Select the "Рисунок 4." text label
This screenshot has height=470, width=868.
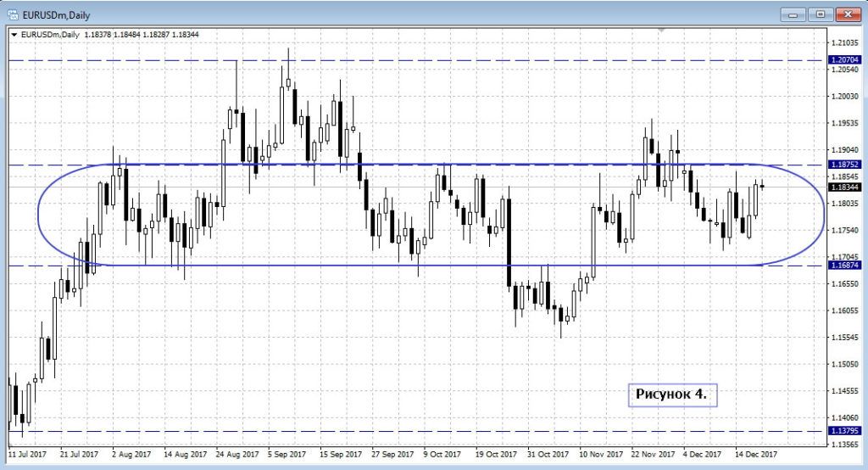coord(671,394)
